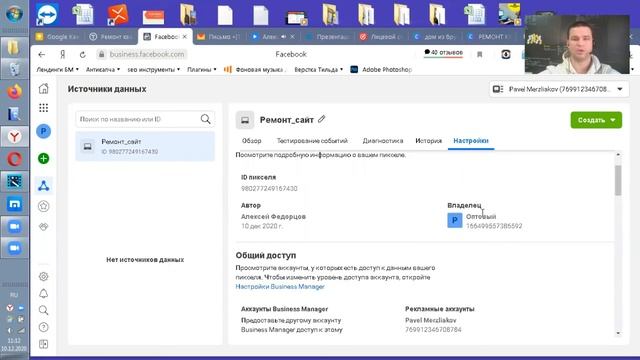640x360 pixels.
Task: Switch to the Обзор tab
Action: [x=251, y=141]
